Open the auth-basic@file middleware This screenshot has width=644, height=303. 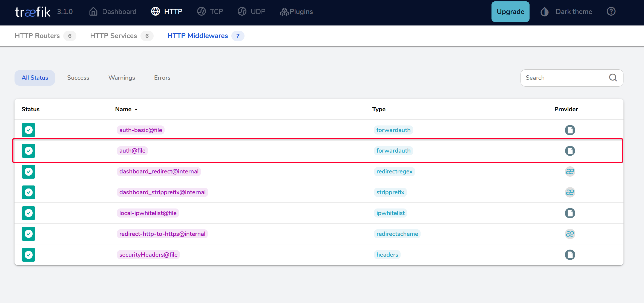click(141, 130)
